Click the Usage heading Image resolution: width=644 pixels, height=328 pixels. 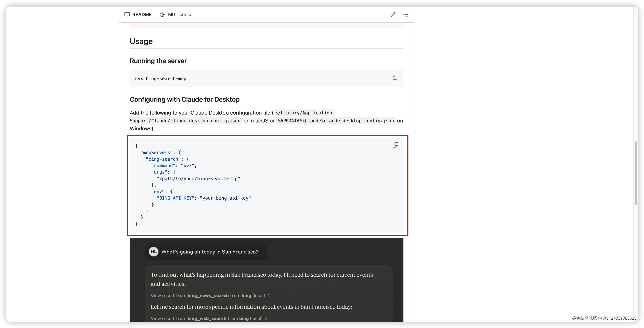pos(141,41)
